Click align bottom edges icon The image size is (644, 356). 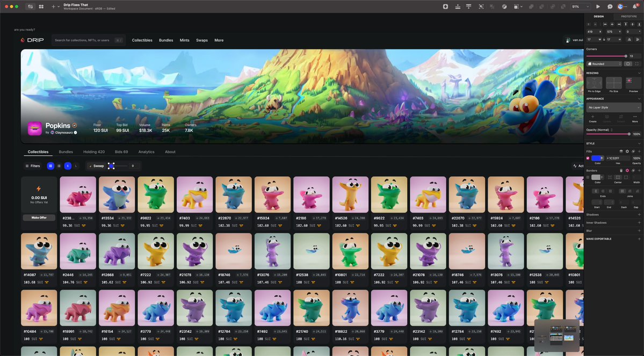(x=639, y=24)
